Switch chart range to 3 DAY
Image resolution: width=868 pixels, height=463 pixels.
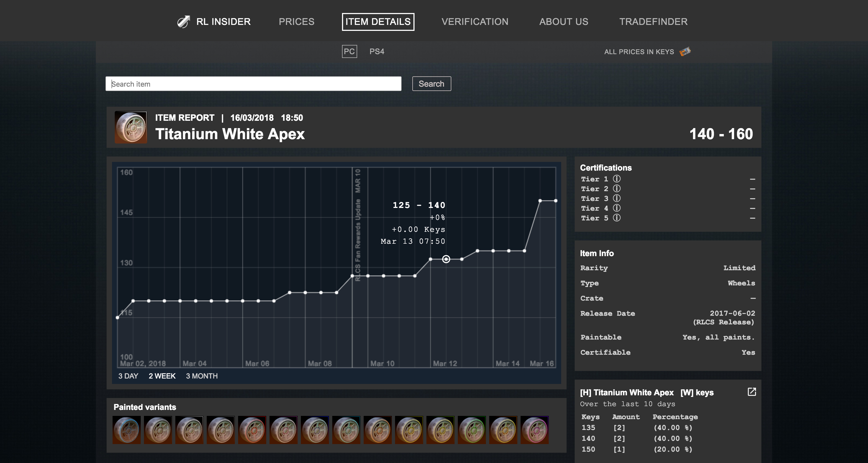pos(128,376)
